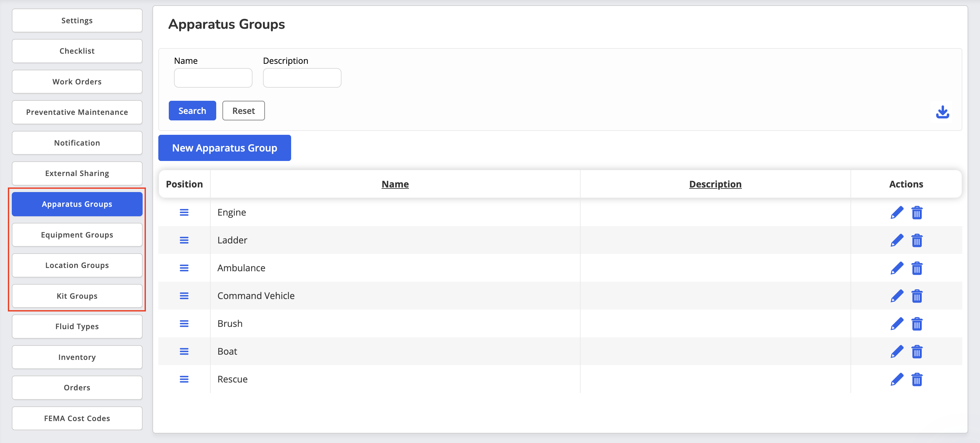Delete the Rescue apparatus group
980x443 pixels.
917,379
